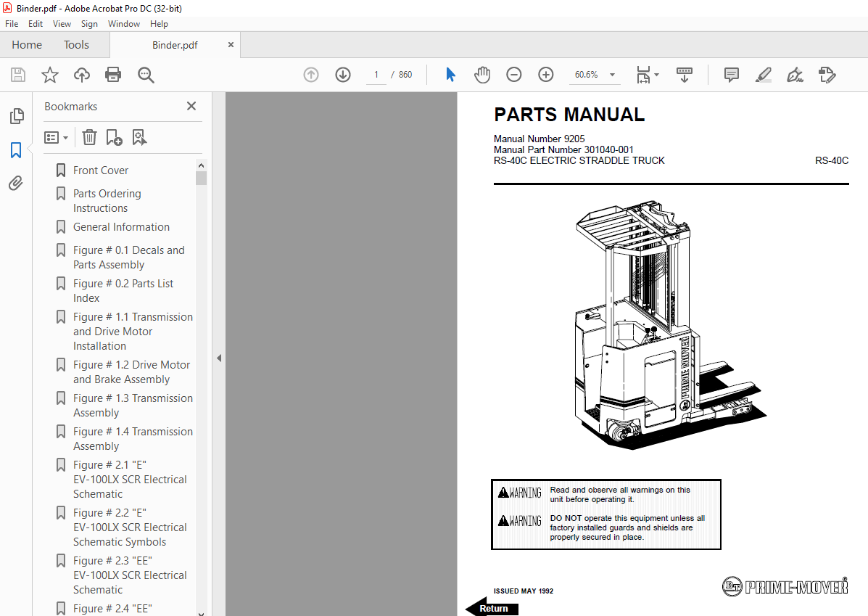Open Figure # 1.4 Transmission Assembly bookmark
The image size is (868, 616).
pos(133,438)
